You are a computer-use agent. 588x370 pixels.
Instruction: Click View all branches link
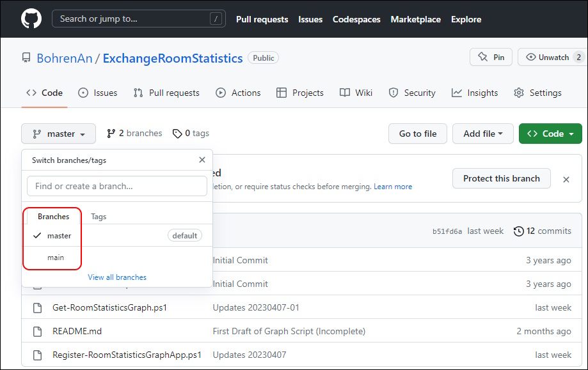click(x=117, y=277)
